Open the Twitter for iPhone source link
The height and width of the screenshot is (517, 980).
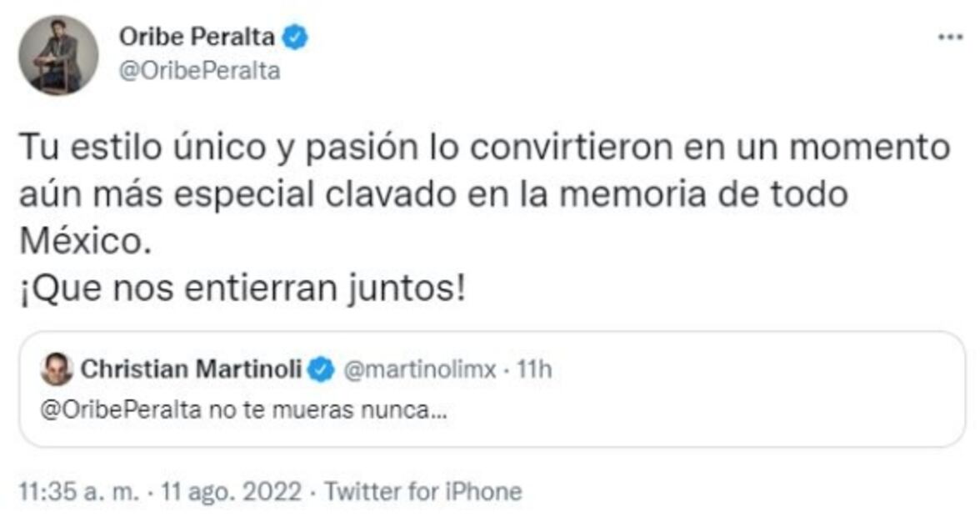422,491
